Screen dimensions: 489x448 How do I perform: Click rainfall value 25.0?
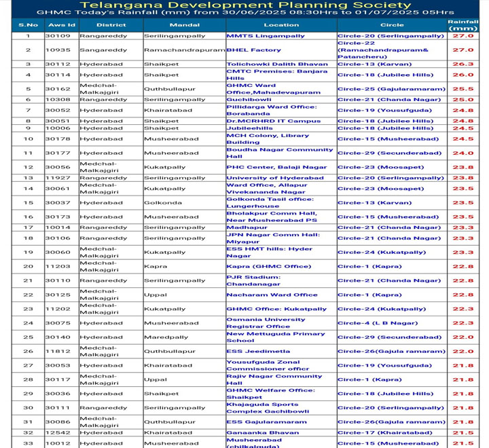pyautogui.click(x=463, y=100)
